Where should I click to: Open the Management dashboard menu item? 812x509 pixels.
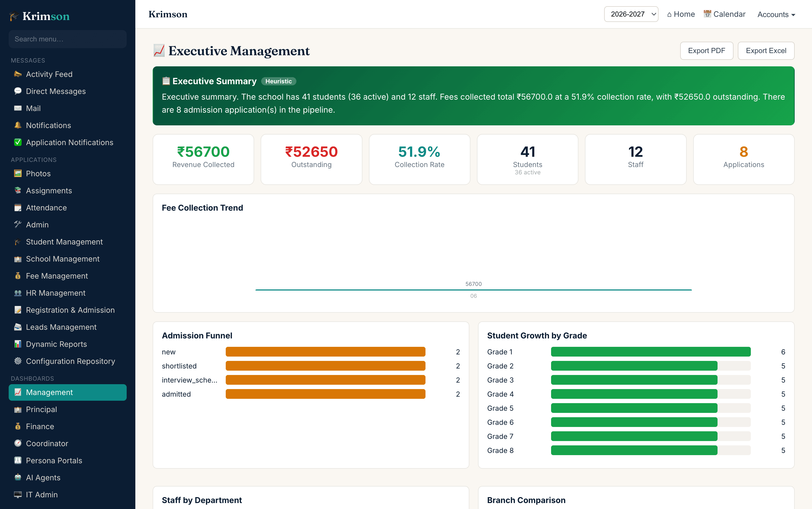68,393
